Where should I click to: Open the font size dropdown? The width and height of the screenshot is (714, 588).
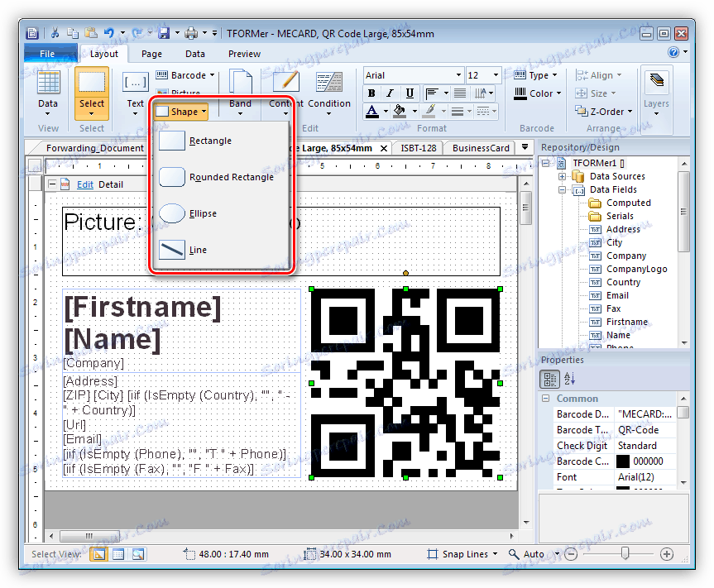pyautogui.click(x=495, y=75)
